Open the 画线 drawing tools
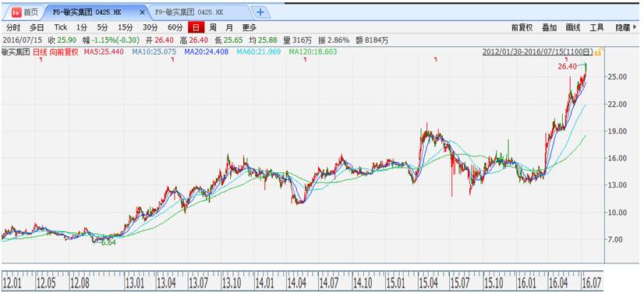Image resolution: width=644 pixels, height=293 pixels. [573, 27]
